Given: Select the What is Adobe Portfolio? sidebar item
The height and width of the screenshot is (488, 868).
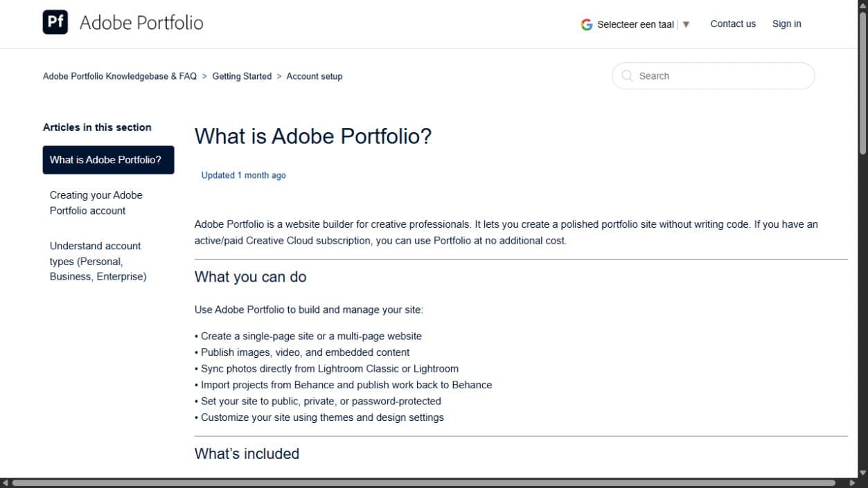Looking at the screenshot, I should [108, 160].
